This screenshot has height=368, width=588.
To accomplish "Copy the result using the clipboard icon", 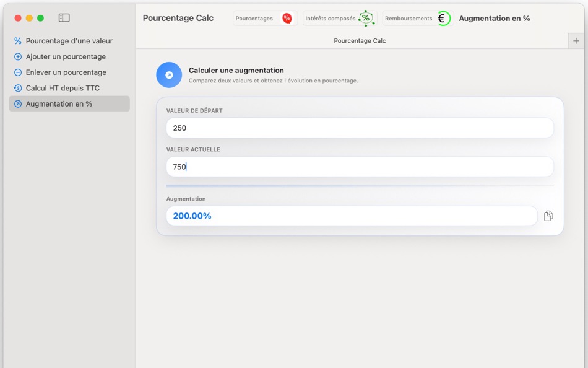I will pyautogui.click(x=547, y=215).
